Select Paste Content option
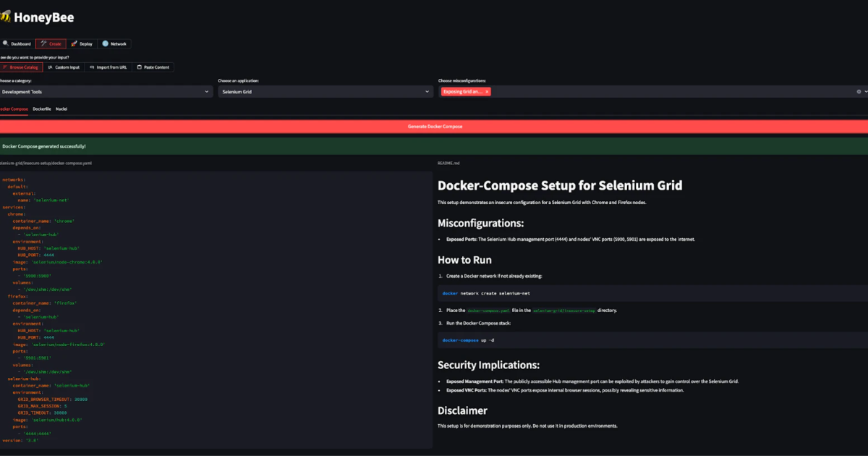This screenshot has height=456, width=868. coord(153,67)
